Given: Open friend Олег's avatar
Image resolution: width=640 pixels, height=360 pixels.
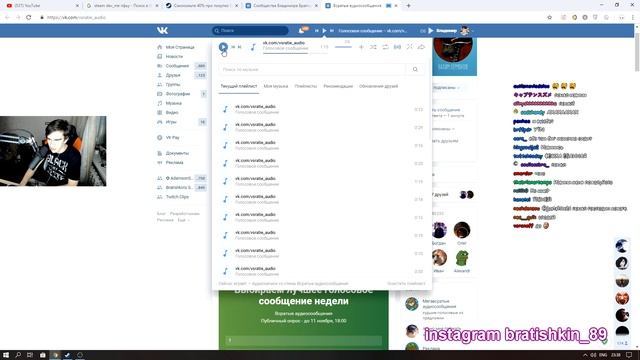Looking at the screenshot, I should pos(462,230).
